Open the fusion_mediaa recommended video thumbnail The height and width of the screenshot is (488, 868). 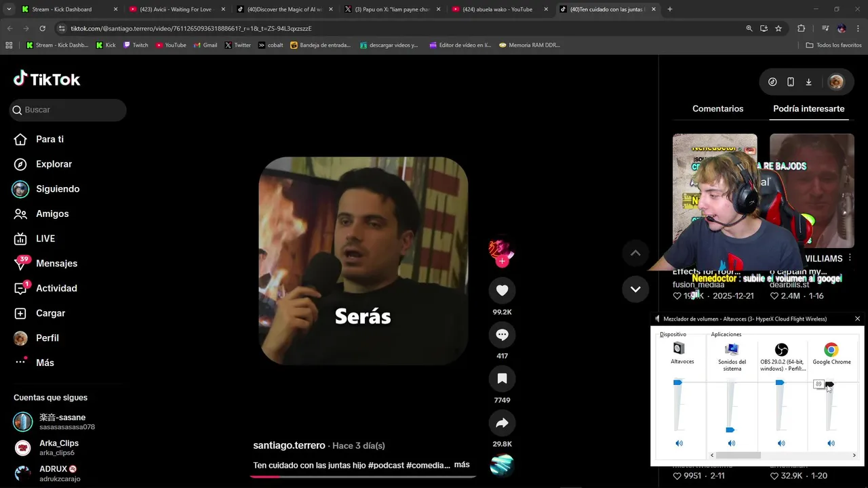click(x=715, y=190)
